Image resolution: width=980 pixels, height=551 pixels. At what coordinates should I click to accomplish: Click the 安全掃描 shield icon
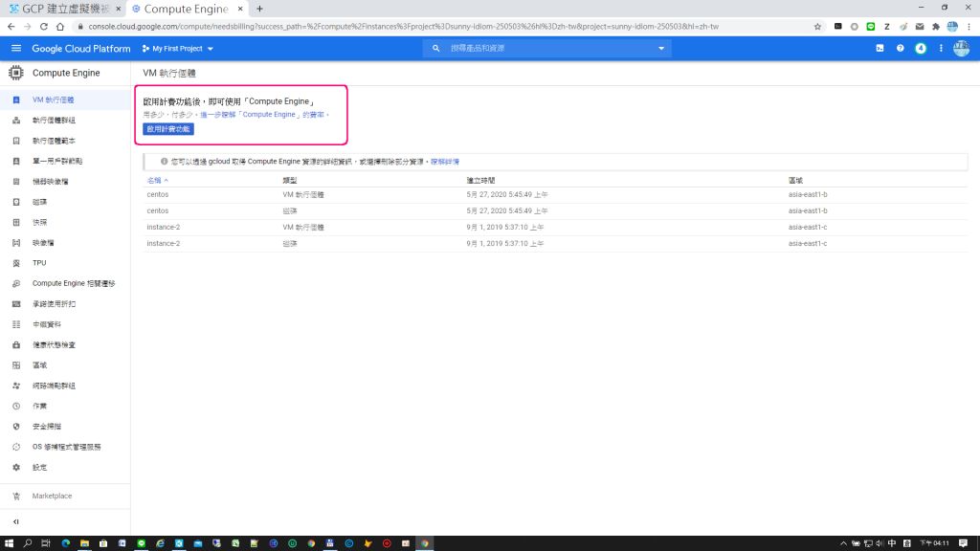pyautogui.click(x=16, y=426)
